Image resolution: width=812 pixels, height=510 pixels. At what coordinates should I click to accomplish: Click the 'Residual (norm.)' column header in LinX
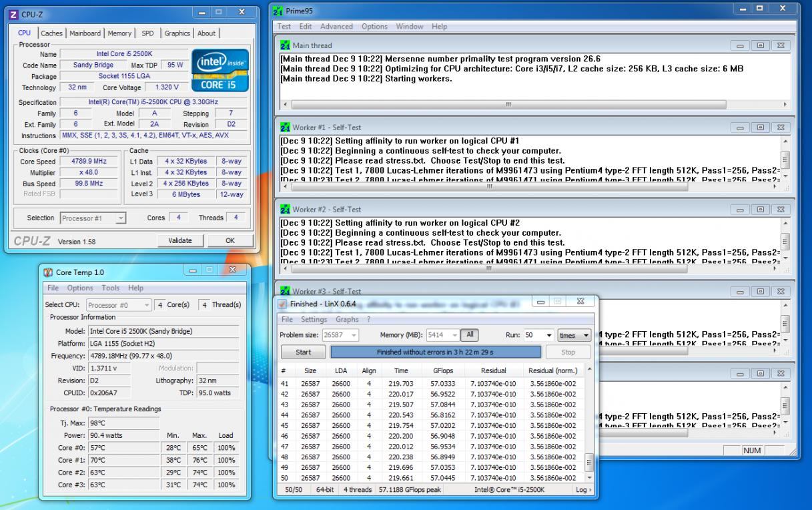[x=552, y=370]
